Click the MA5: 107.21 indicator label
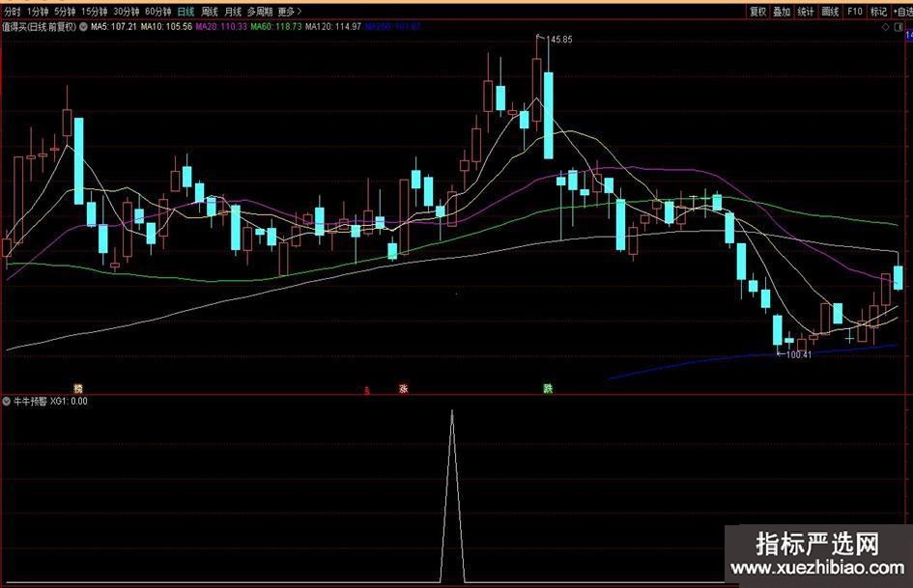Image resolution: width=913 pixels, height=588 pixels. tap(114, 27)
